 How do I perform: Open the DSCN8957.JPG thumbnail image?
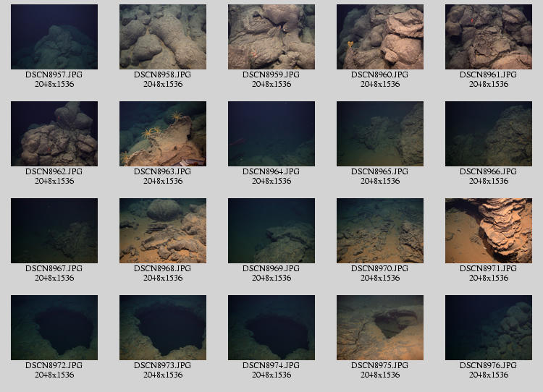[x=54, y=37]
